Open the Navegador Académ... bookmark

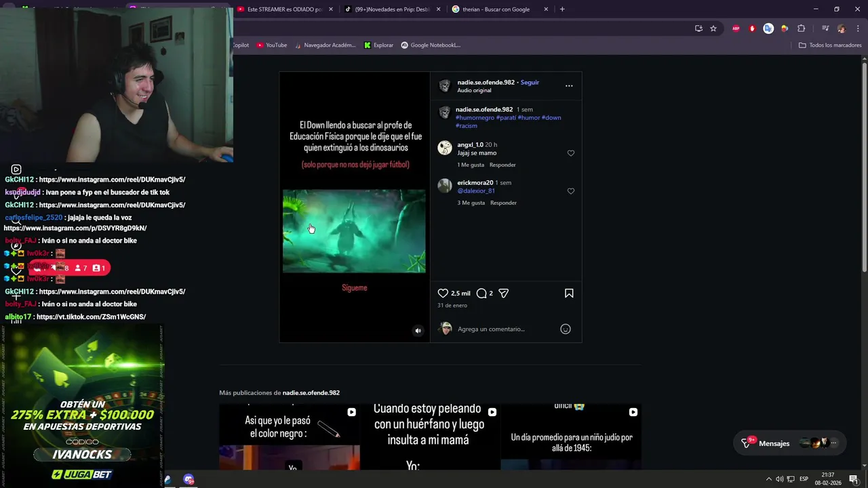coord(324,45)
